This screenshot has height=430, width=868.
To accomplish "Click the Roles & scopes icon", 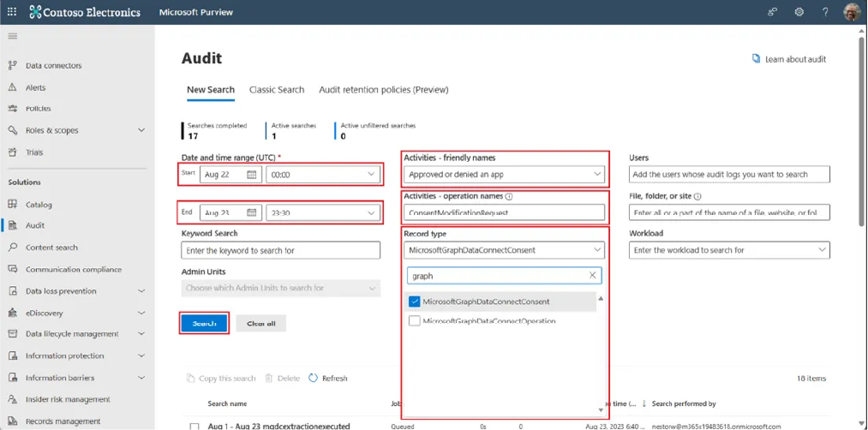I will pyautogui.click(x=13, y=130).
